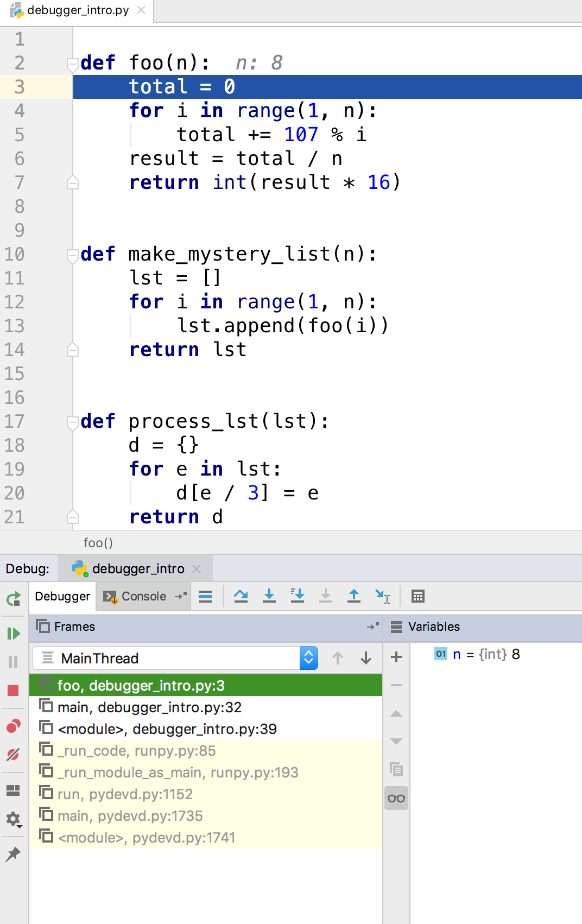The width and height of the screenshot is (582, 924).
Task: Click move watch up triangle icon
Action: click(396, 713)
